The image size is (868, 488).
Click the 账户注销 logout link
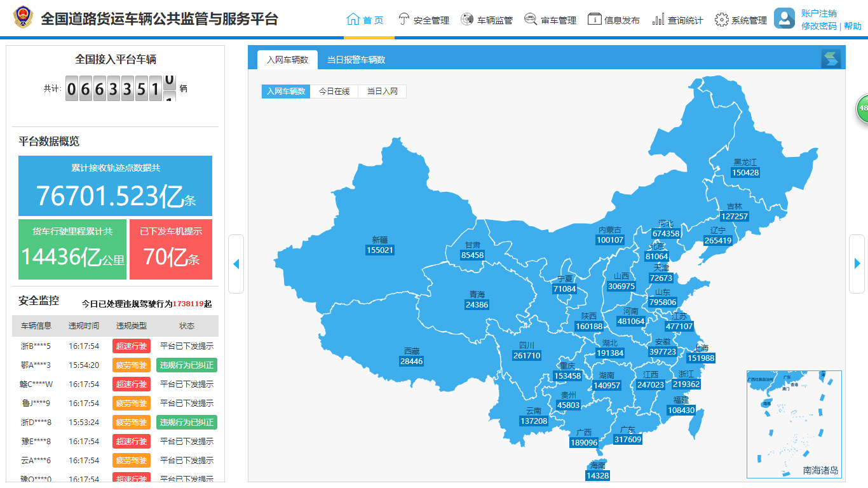[818, 13]
